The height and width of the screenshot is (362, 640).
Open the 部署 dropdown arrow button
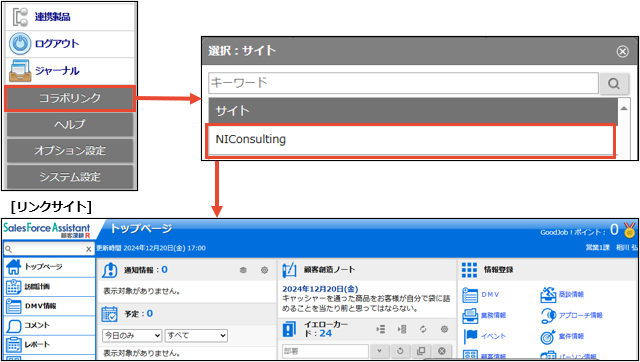click(380, 351)
